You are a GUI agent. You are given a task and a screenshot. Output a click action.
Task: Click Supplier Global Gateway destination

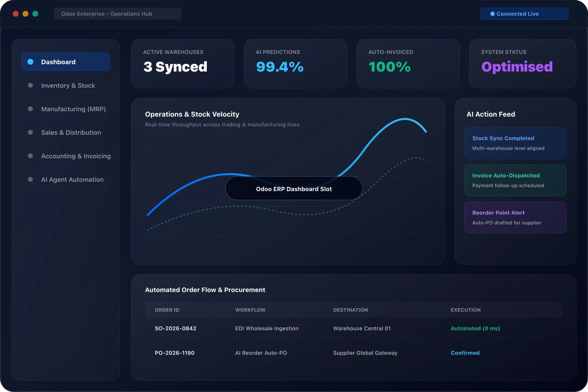pyautogui.click(x=365, y=353)
